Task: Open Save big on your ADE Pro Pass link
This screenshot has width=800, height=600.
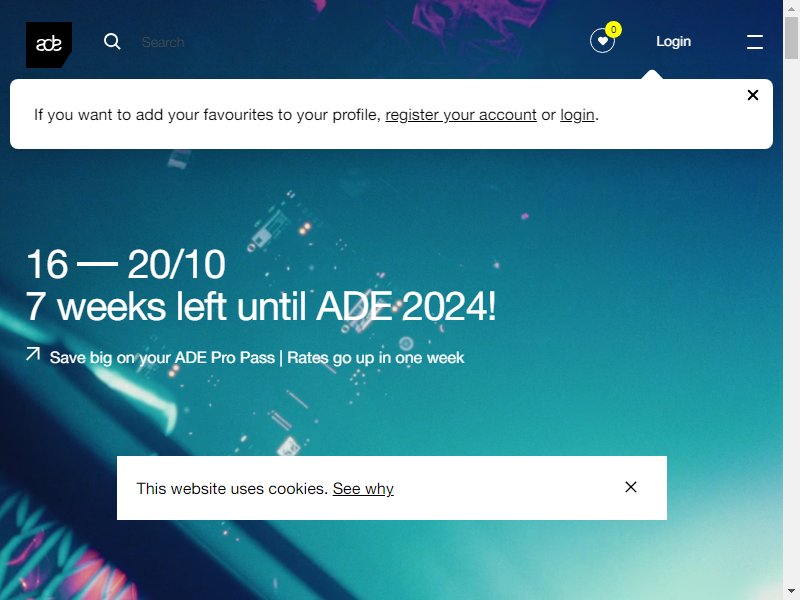Action: tap(257, 358)
